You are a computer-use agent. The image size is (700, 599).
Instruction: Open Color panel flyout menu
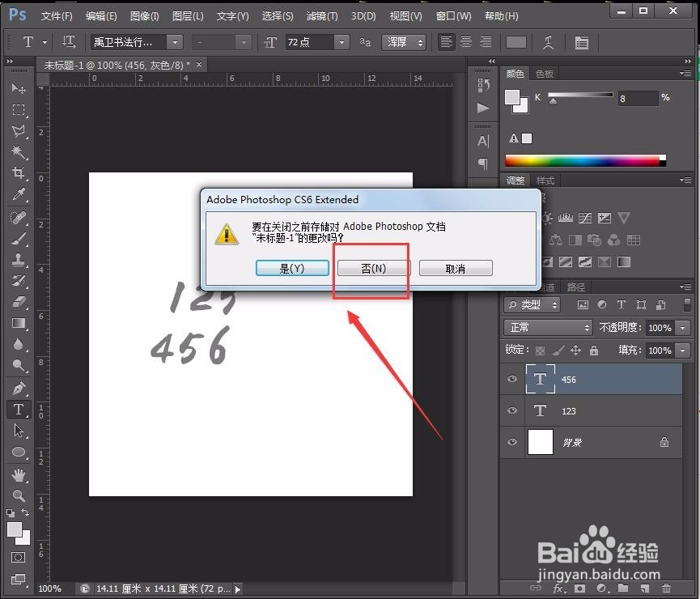pyautogui.click(x=685, y=73)
